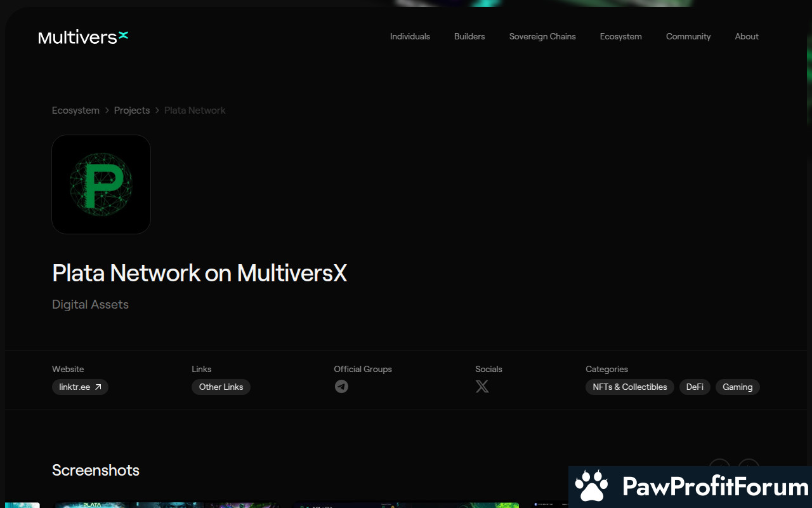This screenshot has height=508, width=812.
Task: Open the Telegram official group icon
Action: (x=341, y=387)
